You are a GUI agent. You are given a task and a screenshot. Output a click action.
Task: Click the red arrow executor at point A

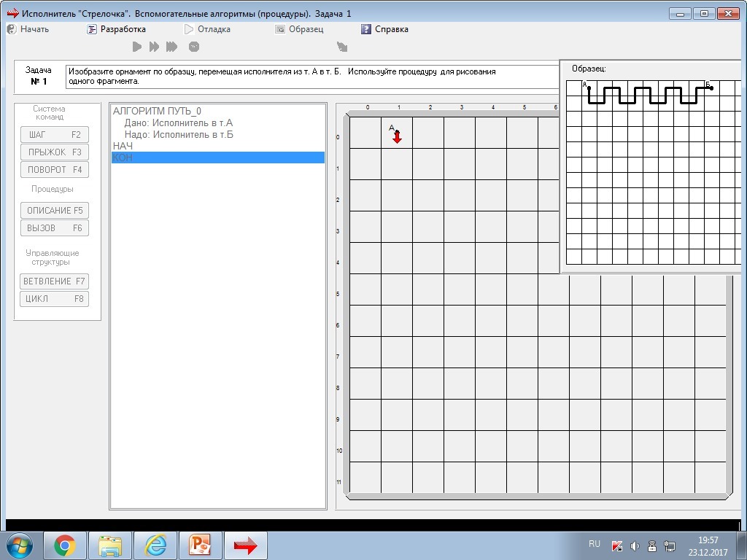(397, 137)
